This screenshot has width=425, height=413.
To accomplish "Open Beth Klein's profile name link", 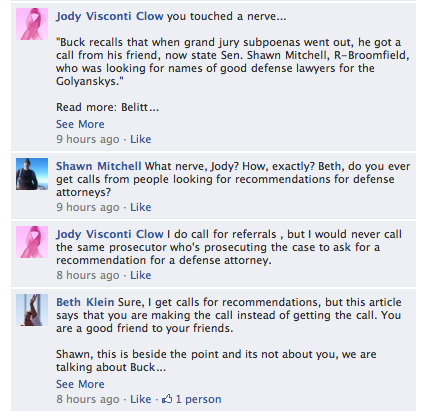I will tap(85, 302).
